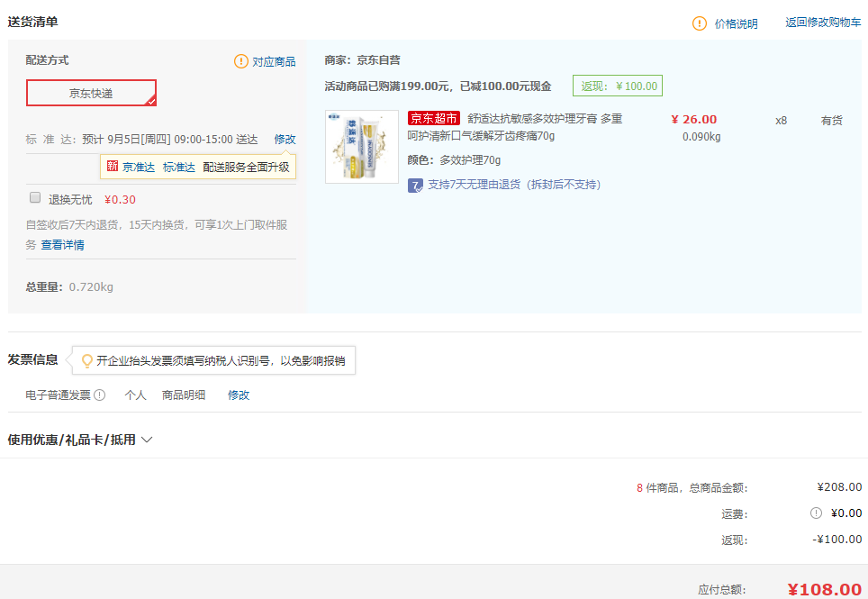Select 京东快递 delivery method option
The width and height of the screenshot is (868, 599).
91,93
